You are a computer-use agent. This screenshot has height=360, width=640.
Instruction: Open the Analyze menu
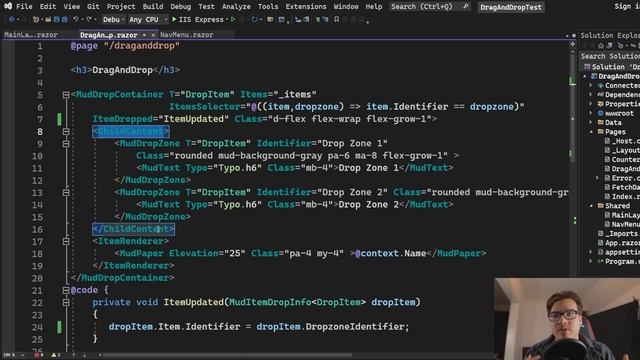tap(236, 7)
